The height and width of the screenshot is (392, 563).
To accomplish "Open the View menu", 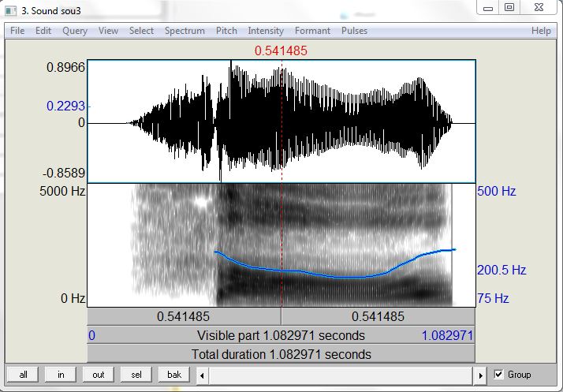I will click(x=108, y=31).
